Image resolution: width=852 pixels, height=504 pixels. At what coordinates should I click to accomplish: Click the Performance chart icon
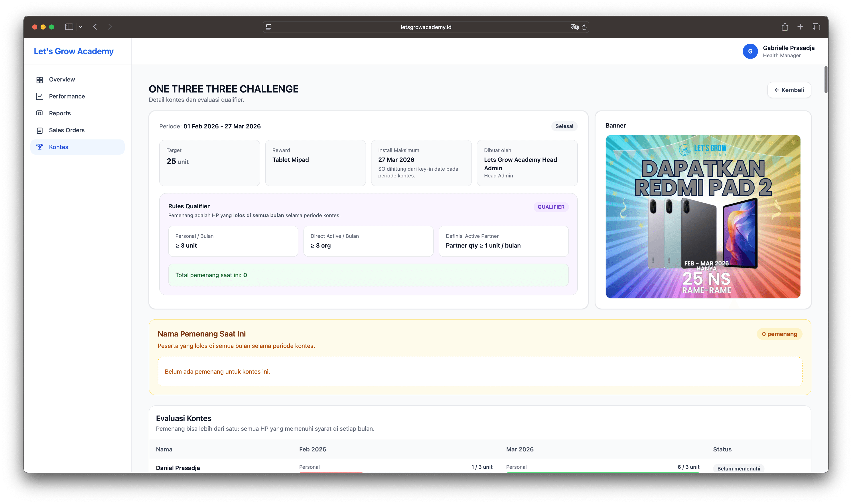40,96
